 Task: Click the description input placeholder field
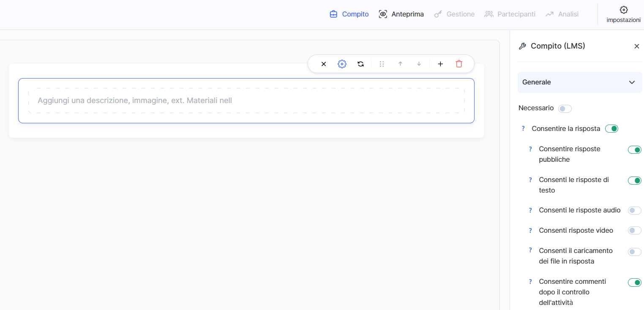pos(246,101)
